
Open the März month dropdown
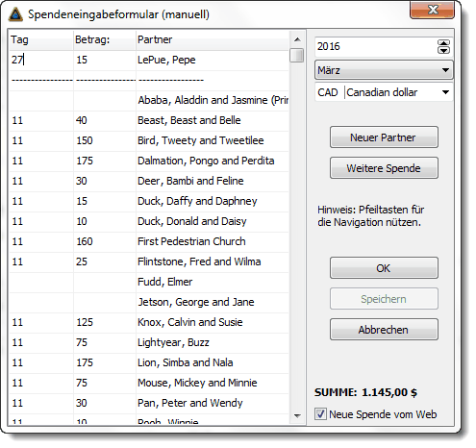[x=384, y=70]
